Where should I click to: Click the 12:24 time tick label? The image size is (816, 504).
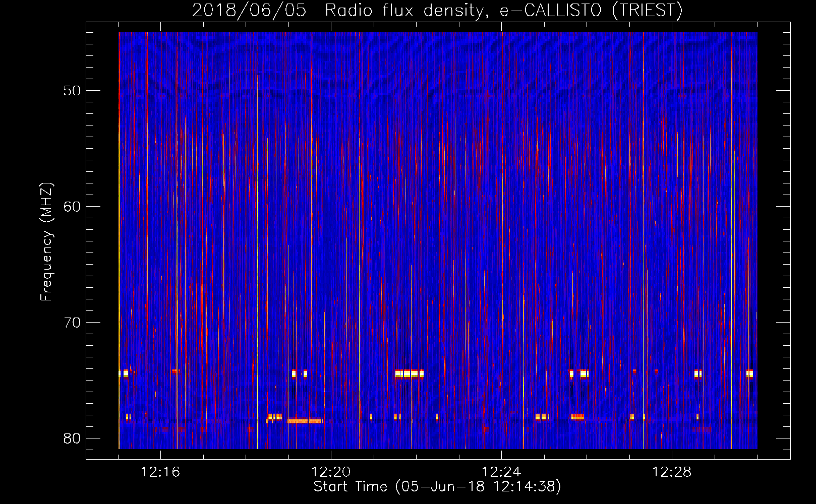[501, 472]
